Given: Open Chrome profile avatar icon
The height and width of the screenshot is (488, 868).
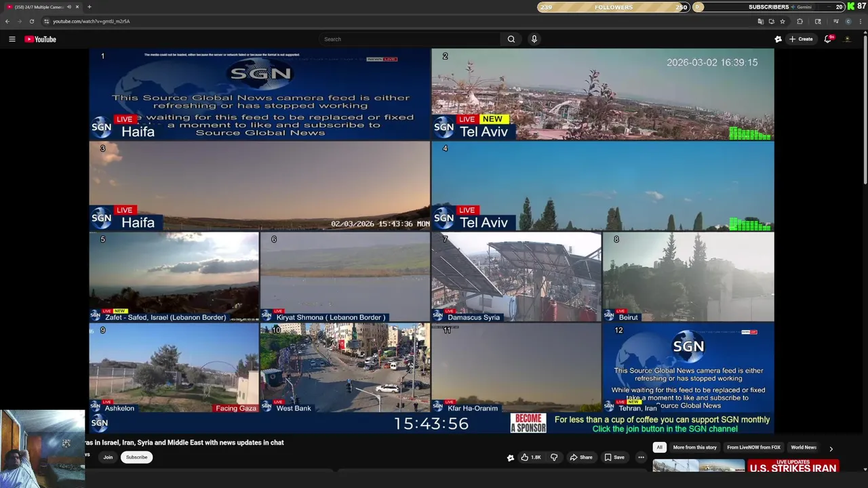Looking at the screenshot, I should tap(848, 21).
